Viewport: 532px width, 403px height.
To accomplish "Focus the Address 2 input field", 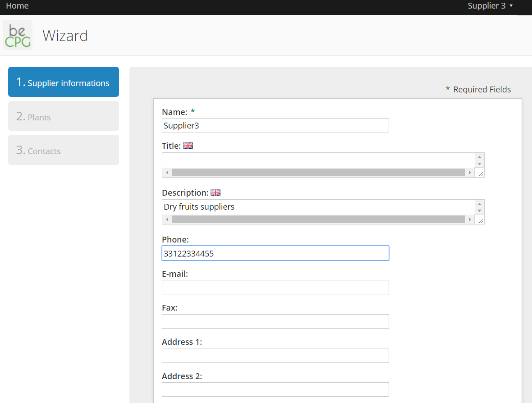I will 275,389.
